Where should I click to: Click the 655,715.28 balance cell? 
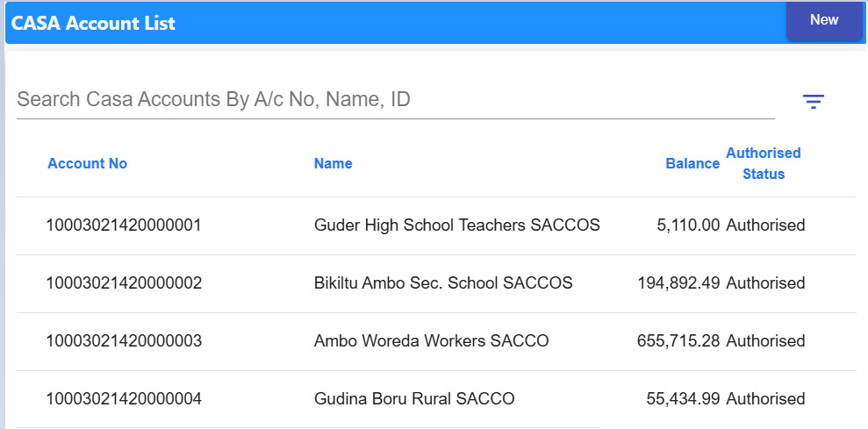(678, 341)
